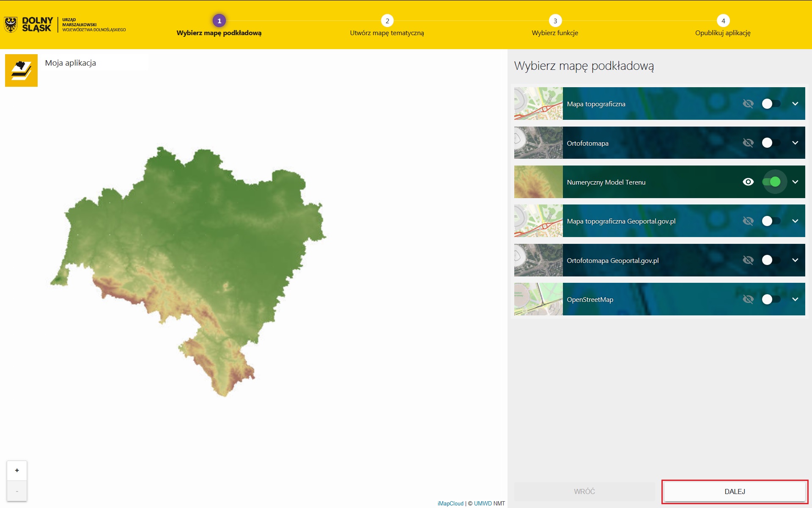Zoom out the map with minus button
Viewport: 812px width, 508px height.
click(x=17, y=491)
